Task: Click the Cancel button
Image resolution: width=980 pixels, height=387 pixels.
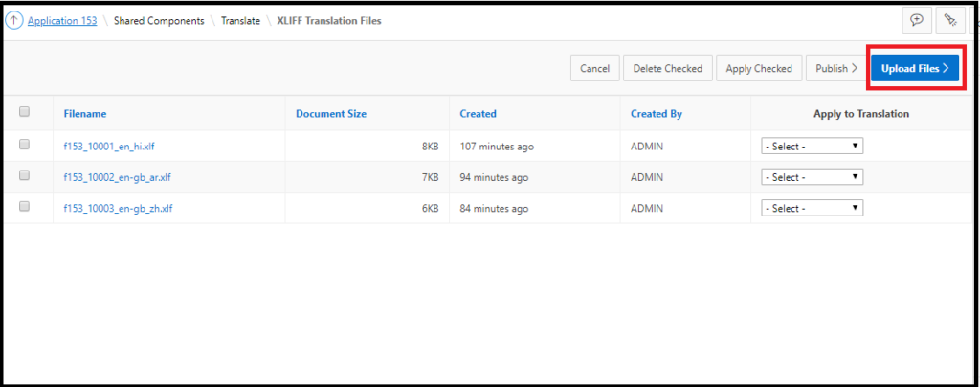Action: [x=594, y=69]
